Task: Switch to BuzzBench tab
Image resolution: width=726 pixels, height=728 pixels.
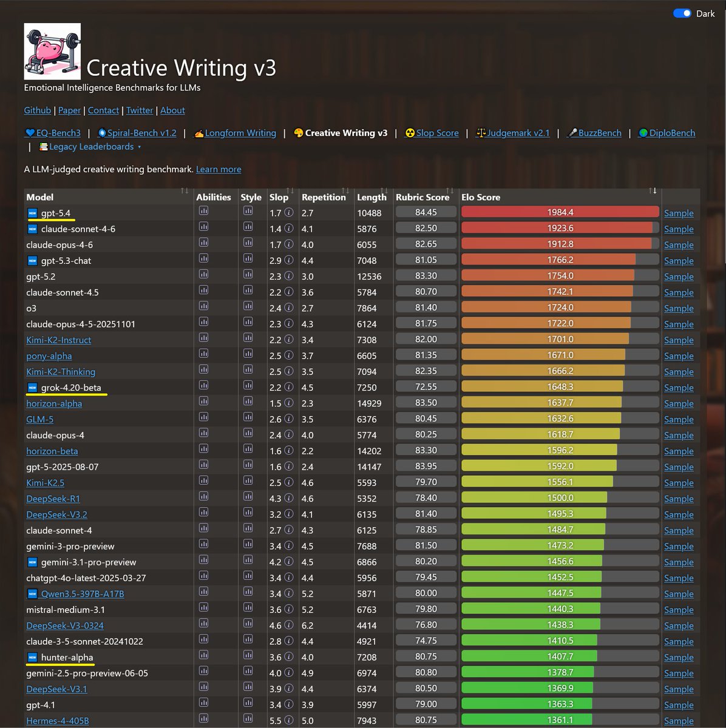Action: [594, 133]
